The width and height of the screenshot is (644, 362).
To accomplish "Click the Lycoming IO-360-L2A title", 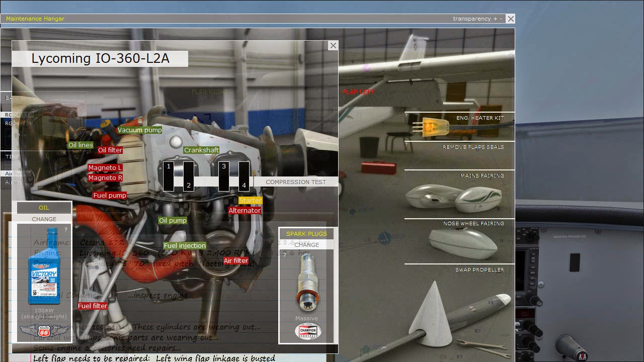I will pyautogui.click(x=100, y=59).
